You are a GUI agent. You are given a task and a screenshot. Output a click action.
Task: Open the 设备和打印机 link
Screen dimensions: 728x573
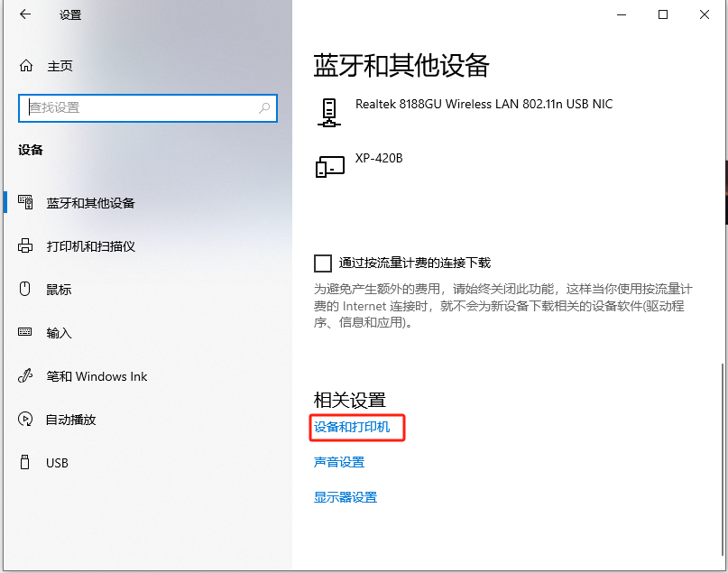pos(352,427)
